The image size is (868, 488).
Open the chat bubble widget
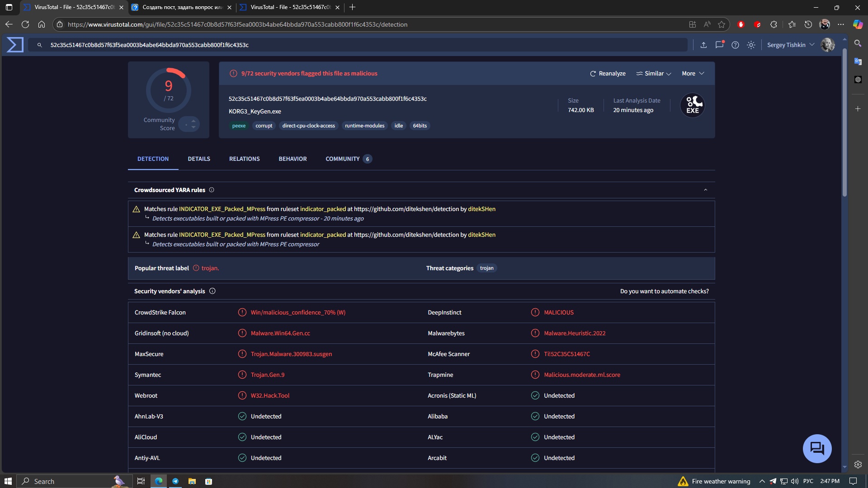[x=817, y=448]
